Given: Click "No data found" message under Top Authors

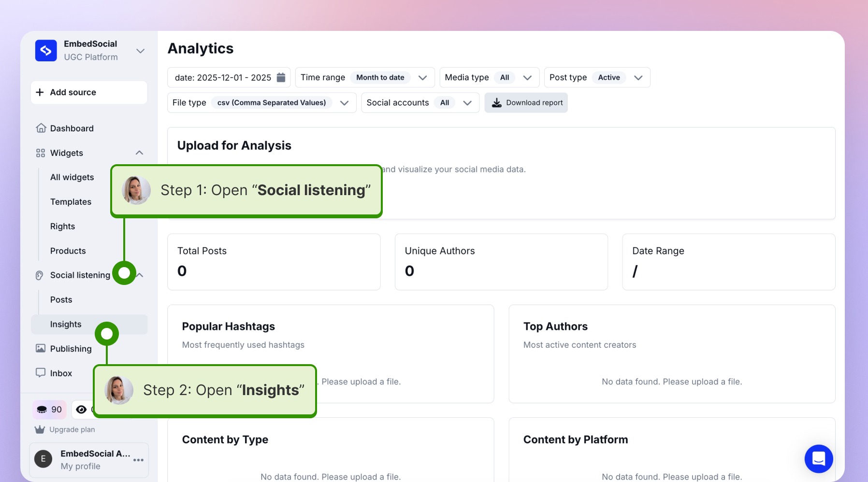Looking at the screenshot, I should pyautogui.click(x=672, y=382).
